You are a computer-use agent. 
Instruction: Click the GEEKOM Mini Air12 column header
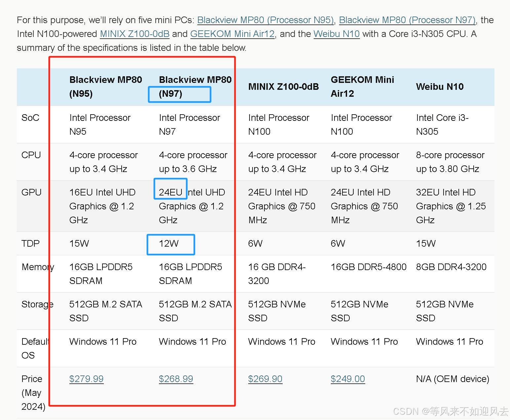click(362, 87)
